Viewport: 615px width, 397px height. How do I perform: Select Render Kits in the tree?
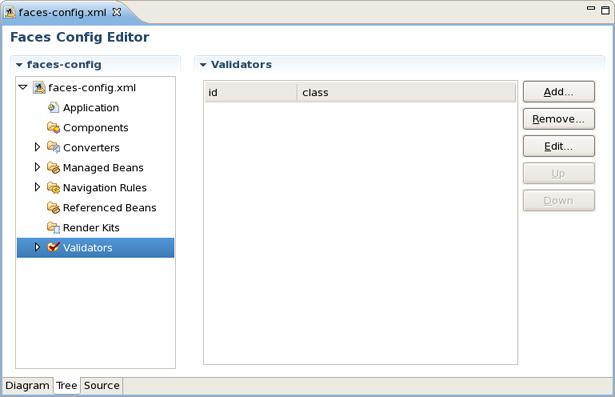pyautogui.click(x=91, y=228)
